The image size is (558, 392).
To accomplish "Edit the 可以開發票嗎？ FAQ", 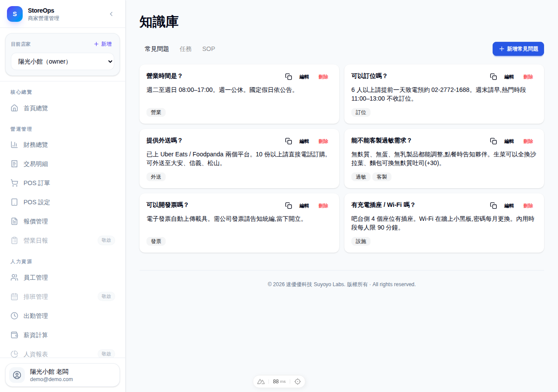I will (x=304, y=206).
